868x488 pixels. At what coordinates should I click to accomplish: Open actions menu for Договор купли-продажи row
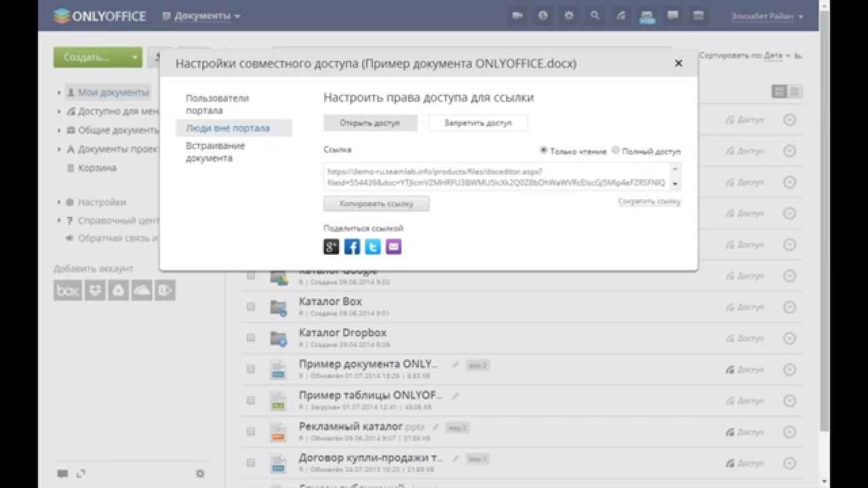789,463
